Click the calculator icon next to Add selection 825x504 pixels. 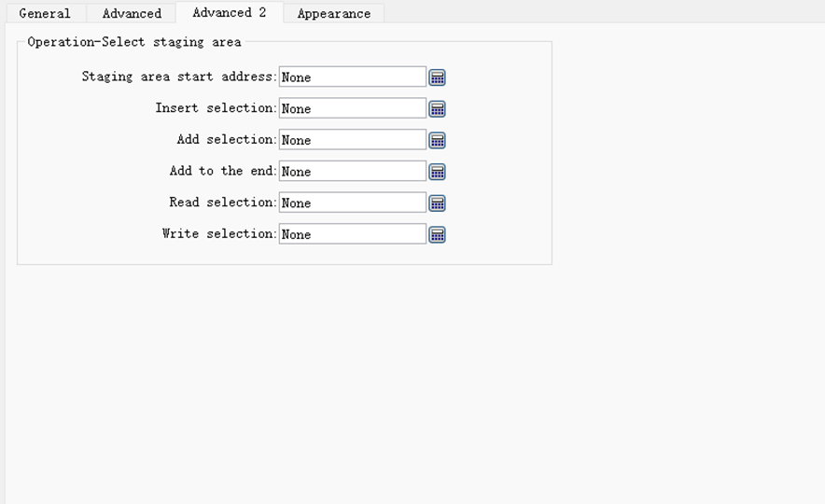tap(437, 140)
